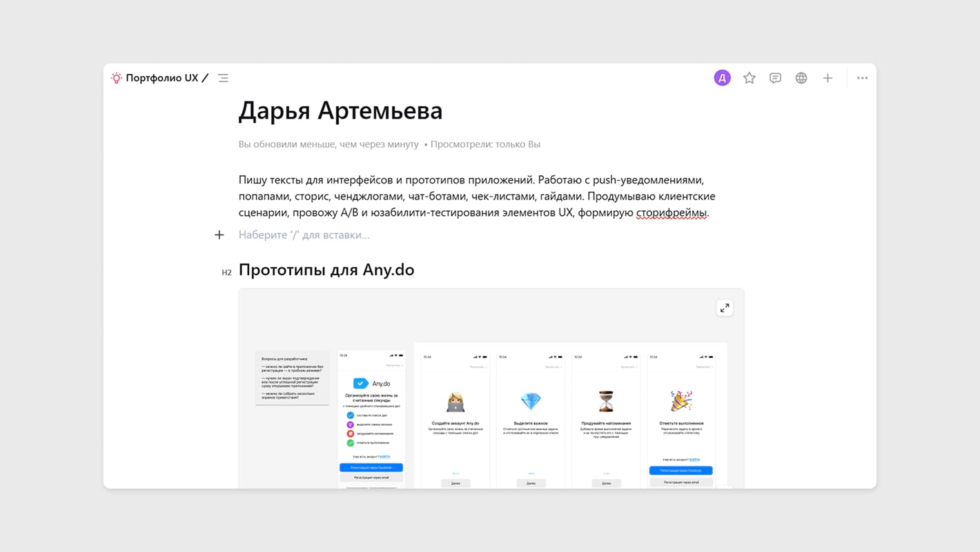Click the 'Наберите / для вставки' placeholder line
Screen dimensions: 980x552
click(x=304, y=235)
